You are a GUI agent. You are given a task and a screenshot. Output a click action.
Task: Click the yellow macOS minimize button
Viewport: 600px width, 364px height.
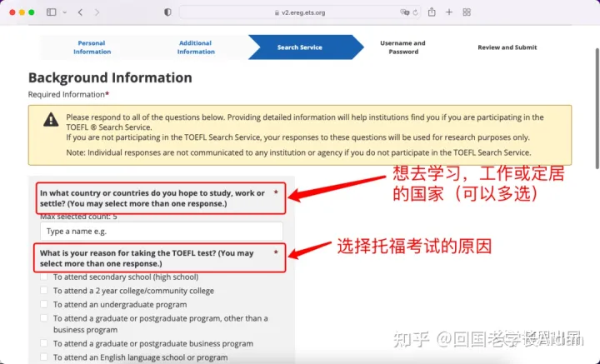pyautogui.click(x=22, y=12)
